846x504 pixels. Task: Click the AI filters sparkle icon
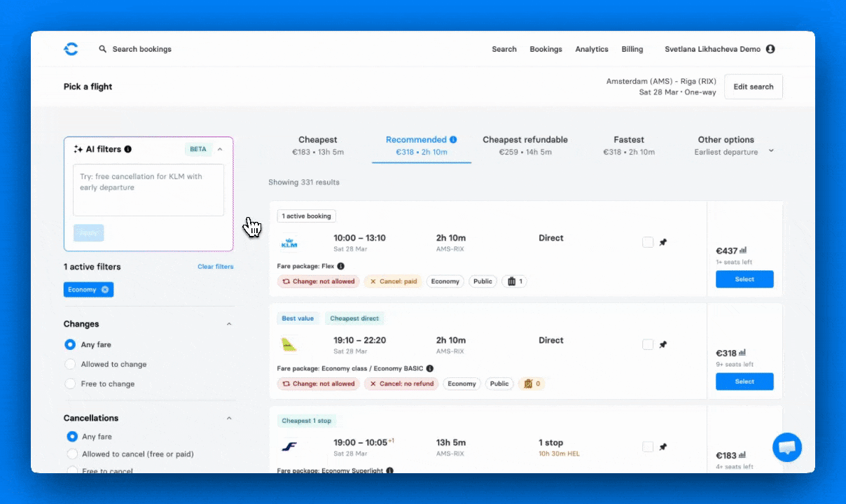click(x=77, y=148)
